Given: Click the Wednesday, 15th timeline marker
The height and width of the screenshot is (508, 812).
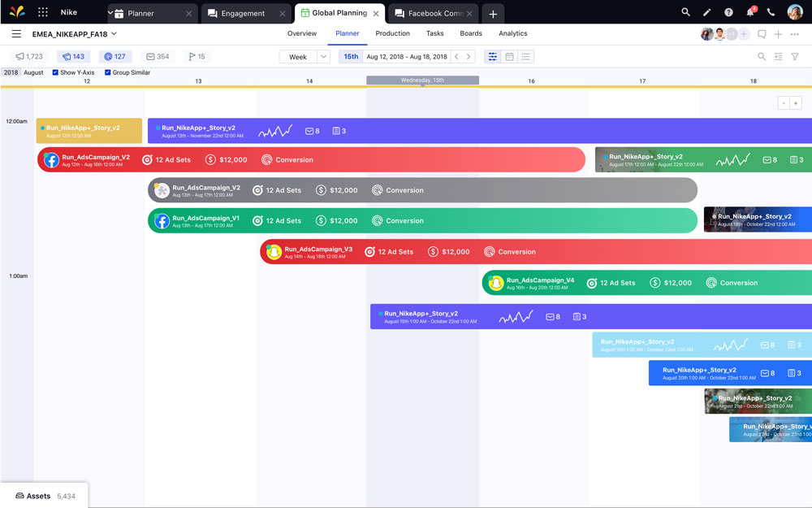Looking at the screenshot, I should [422, 80].
